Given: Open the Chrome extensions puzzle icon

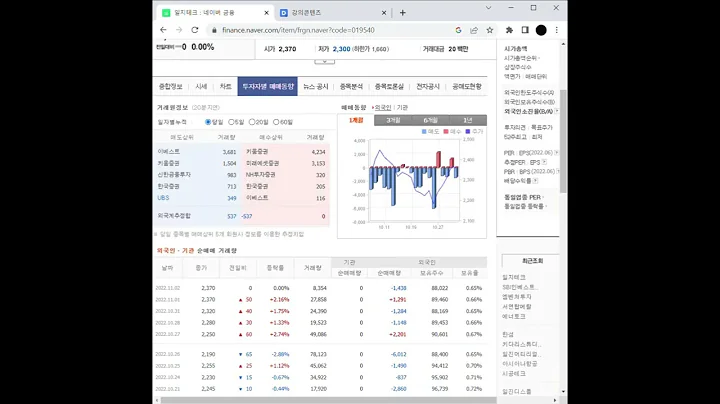Looking at the screenshot, I should 509,30.
